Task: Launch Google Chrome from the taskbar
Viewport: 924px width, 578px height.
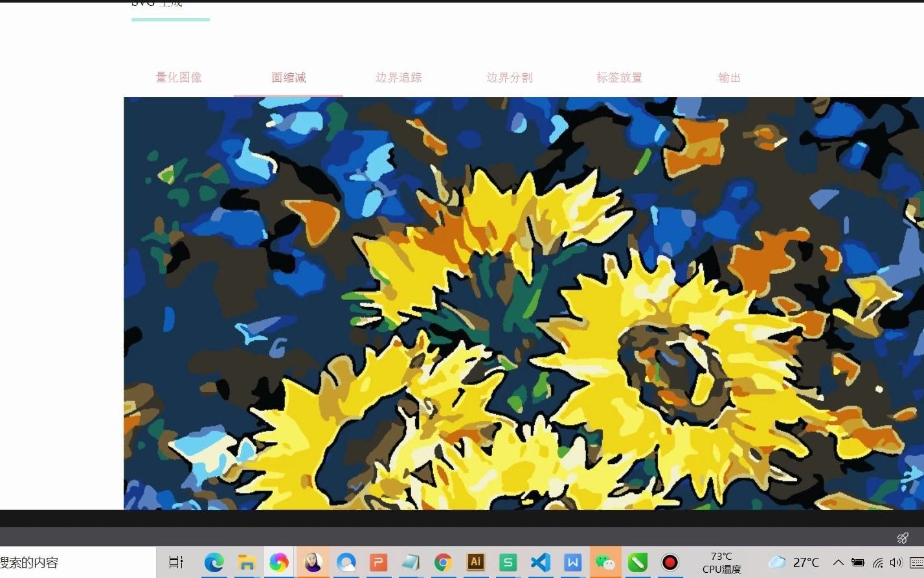Action: (443, 562)
